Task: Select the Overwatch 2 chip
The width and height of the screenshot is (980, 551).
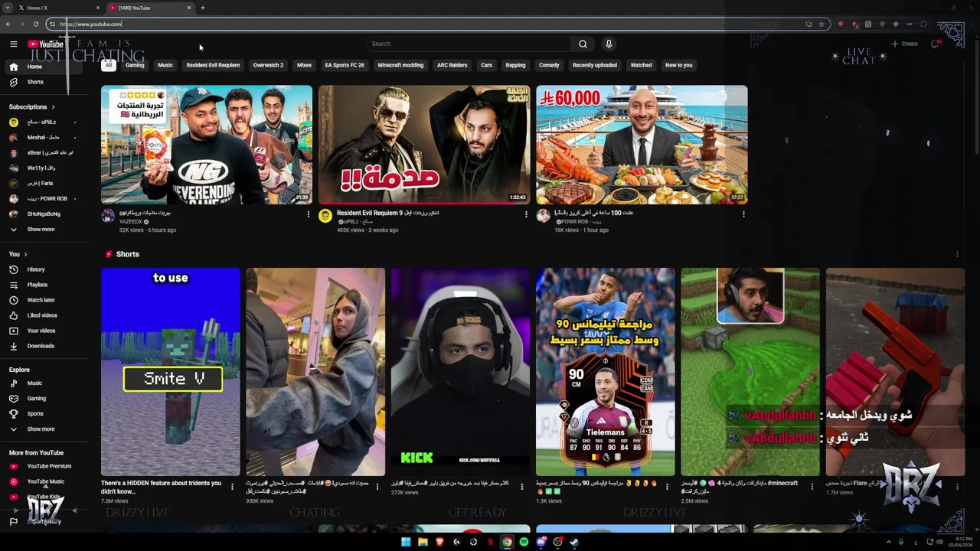Action: pyautogui.click(x=268, y=65)
